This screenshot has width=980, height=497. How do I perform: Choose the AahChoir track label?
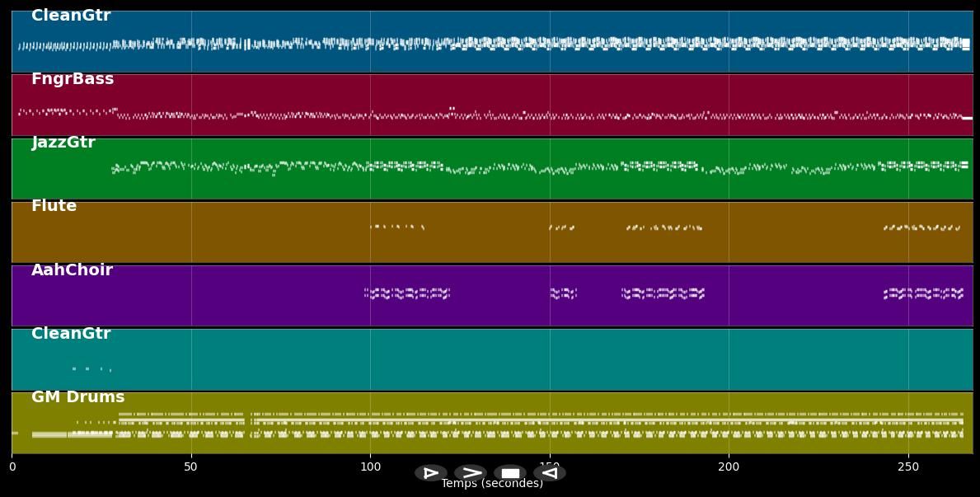(73, 270)
